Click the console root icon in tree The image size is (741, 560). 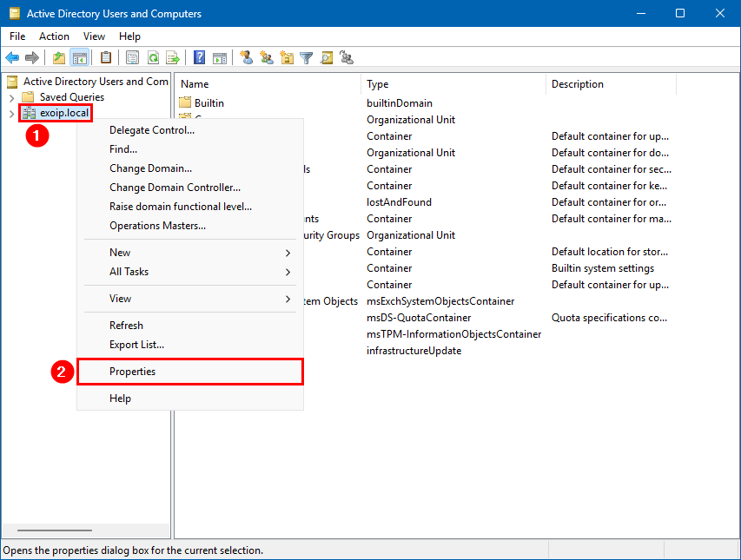(12, 82)
